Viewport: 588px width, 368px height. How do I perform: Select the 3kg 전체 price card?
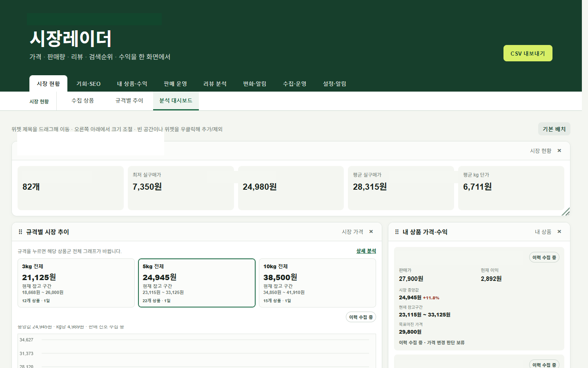(x=76, y=283)
